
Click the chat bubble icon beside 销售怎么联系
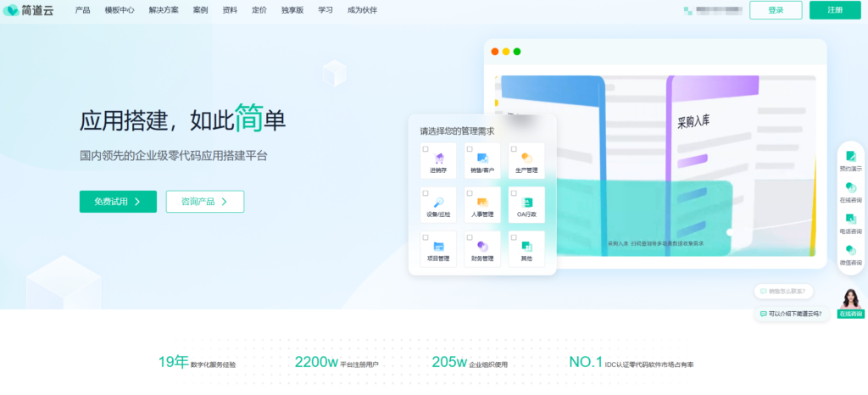tap(764, 291)
